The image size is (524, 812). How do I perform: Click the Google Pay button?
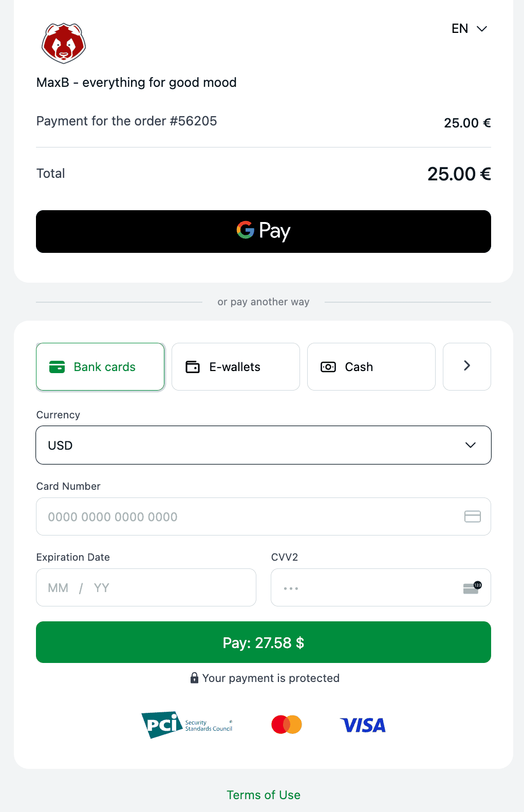[x=263, y=231]
